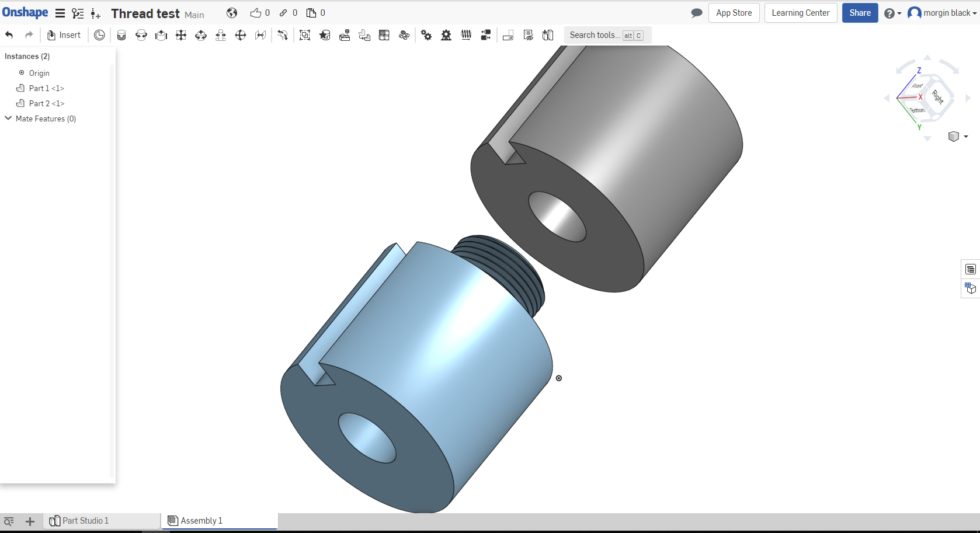Viewport: 980px width, 533px height.
Task: Open the hamburger document menu
Action: pyautogui.click(x=60, y=13)
